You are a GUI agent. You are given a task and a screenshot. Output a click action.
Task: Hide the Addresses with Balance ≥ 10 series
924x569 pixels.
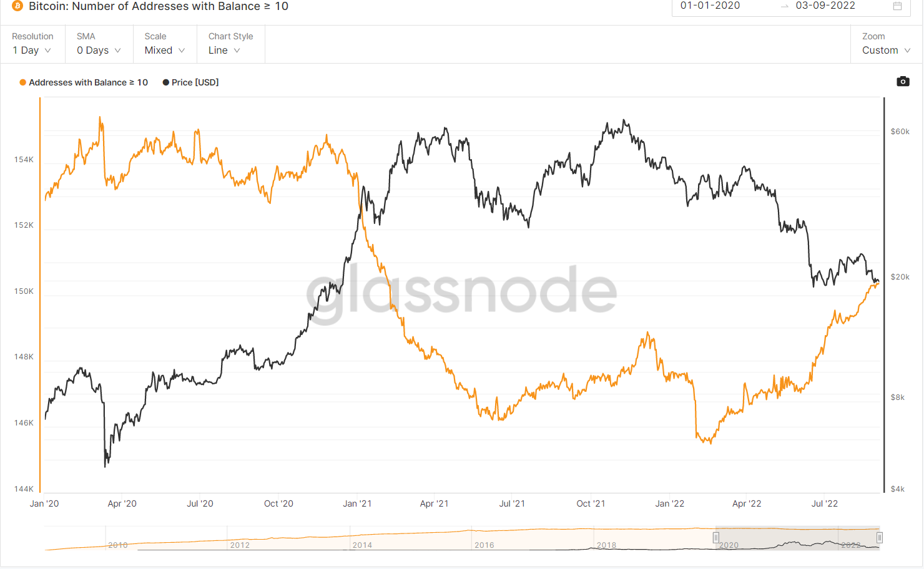(88, 82)
